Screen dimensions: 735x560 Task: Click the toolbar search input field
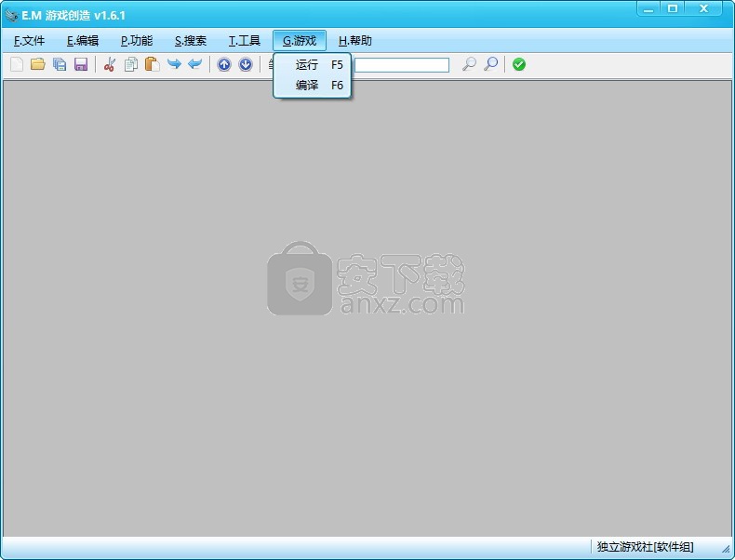click(x=402, y=65)
